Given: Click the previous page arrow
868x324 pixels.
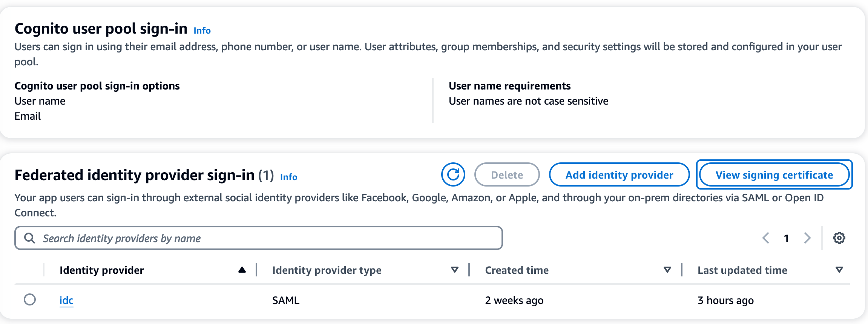Looking at the screenshot, I should (766, 238).
